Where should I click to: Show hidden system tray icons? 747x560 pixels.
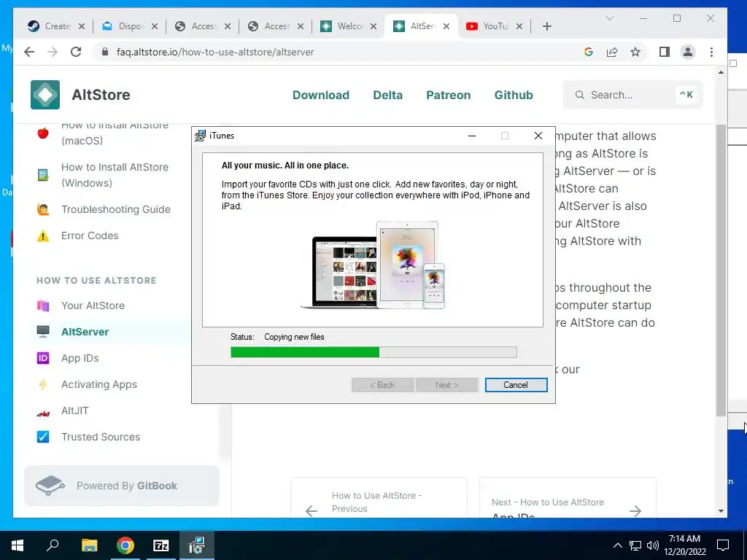pyautogui.click(x=617, y=545)
